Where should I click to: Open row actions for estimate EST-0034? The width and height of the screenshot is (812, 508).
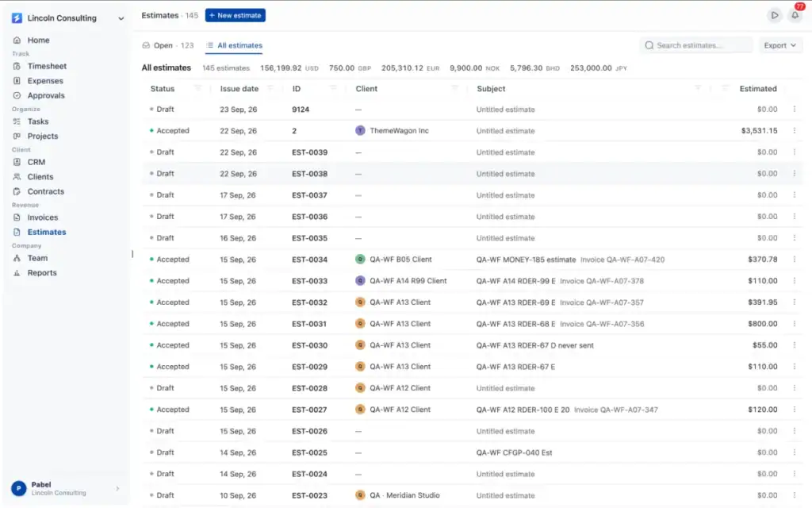pyautogui.click(x=794, y=260)
